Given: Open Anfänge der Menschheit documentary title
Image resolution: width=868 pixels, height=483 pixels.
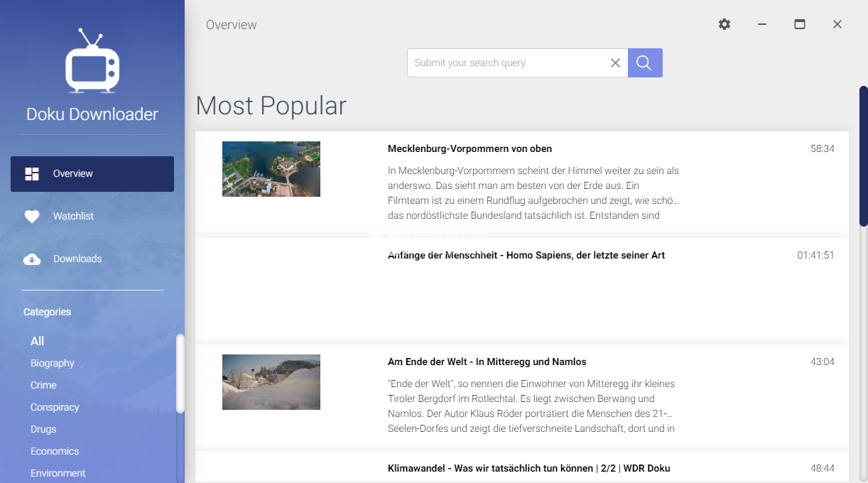Looking at the screenshot, I should pyautogui.click(x=526, y=255).
